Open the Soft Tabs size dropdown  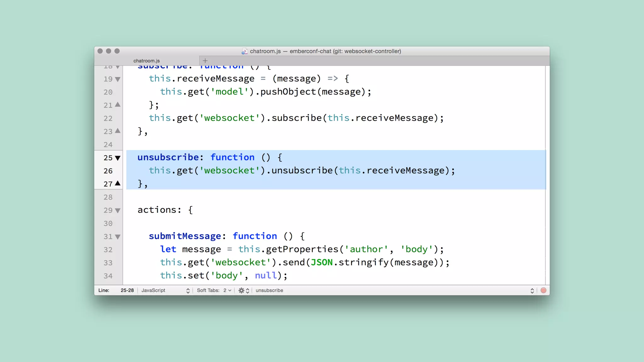tap(227, 290)
